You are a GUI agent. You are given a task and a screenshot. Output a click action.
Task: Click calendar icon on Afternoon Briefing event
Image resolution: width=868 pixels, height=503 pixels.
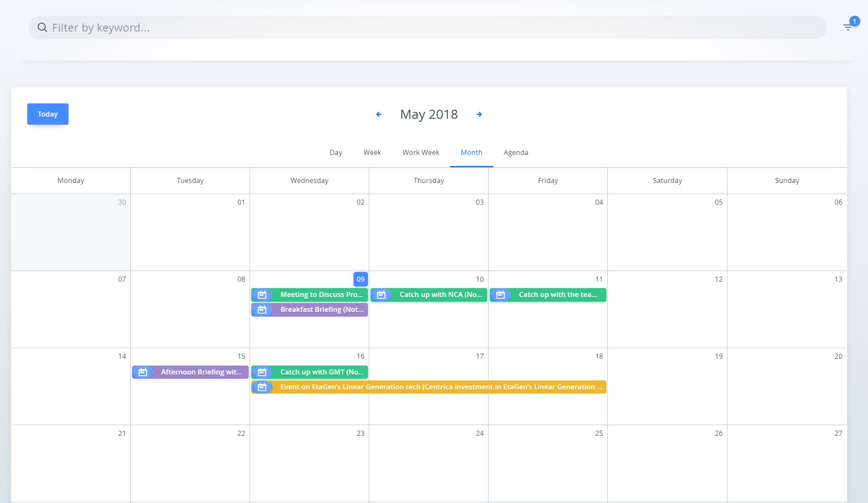coord(143,372)
